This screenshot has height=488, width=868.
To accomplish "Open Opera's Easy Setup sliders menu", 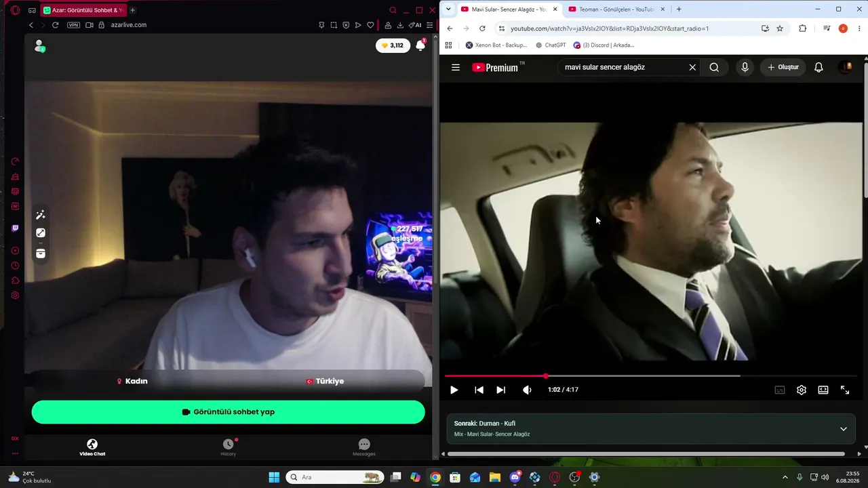I will pyautogui.click(x=429, y=25).
